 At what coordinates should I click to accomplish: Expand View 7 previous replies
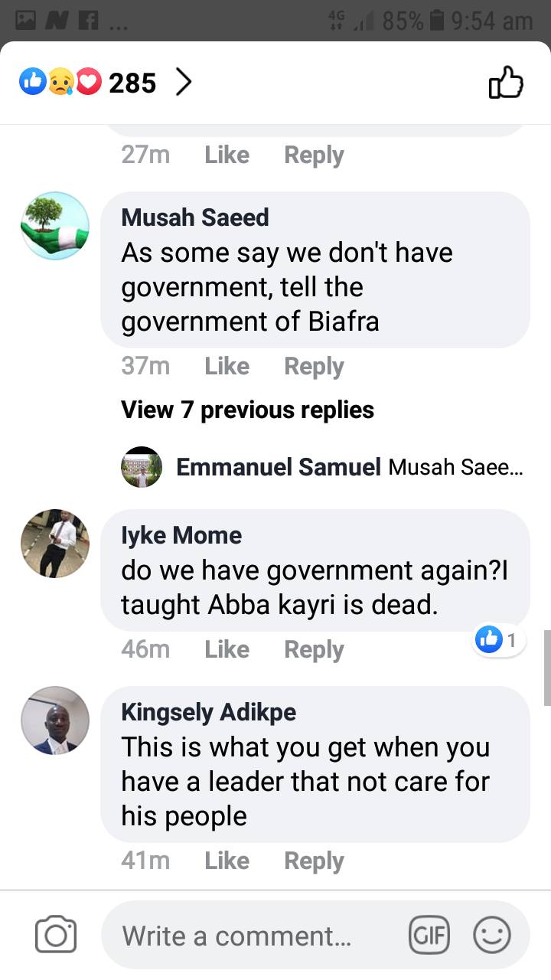(x=247, y=410)
